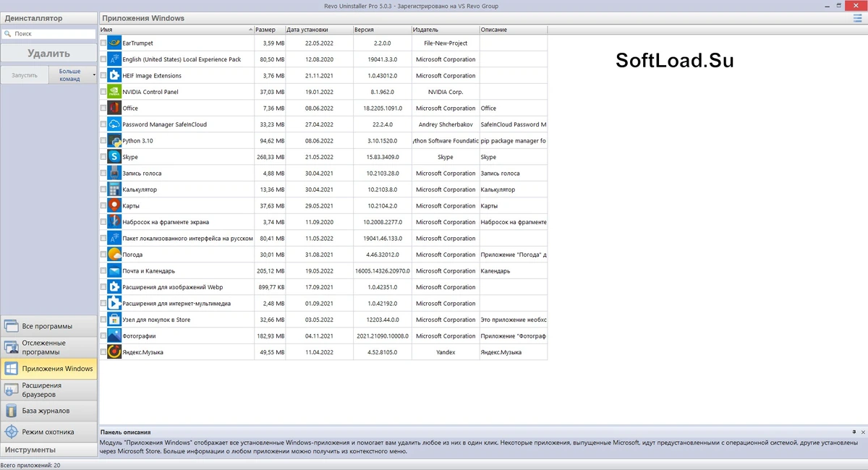868x470 pixels.
Task: Sort by the Издатель column header
Action: (x=445, y=30)
